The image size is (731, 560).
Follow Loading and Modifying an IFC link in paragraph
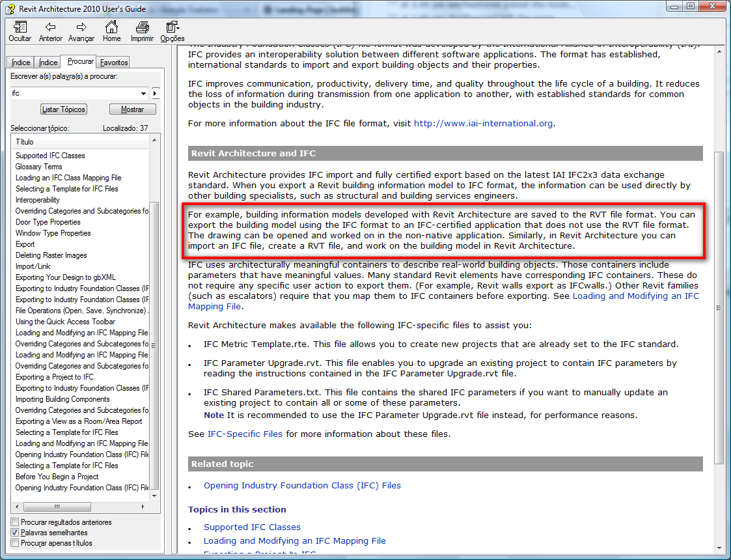click(x=636, y=296)
